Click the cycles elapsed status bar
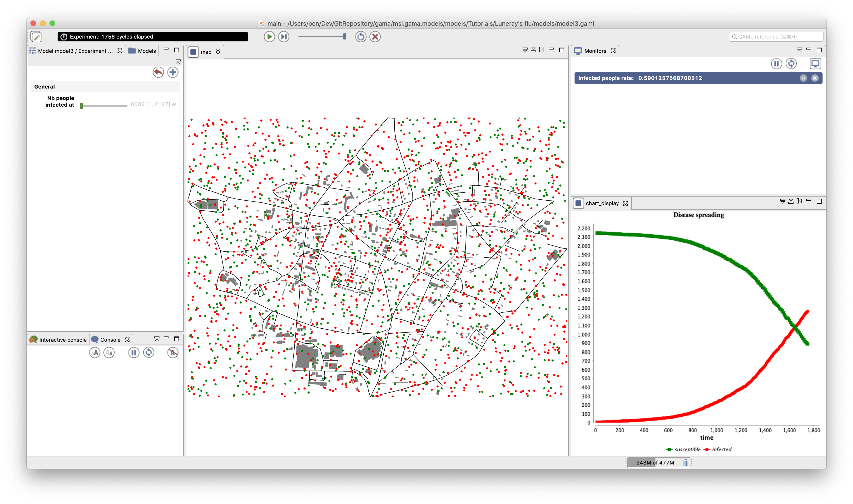This screenshot has width=853, height=504. [x=153, y=37]
